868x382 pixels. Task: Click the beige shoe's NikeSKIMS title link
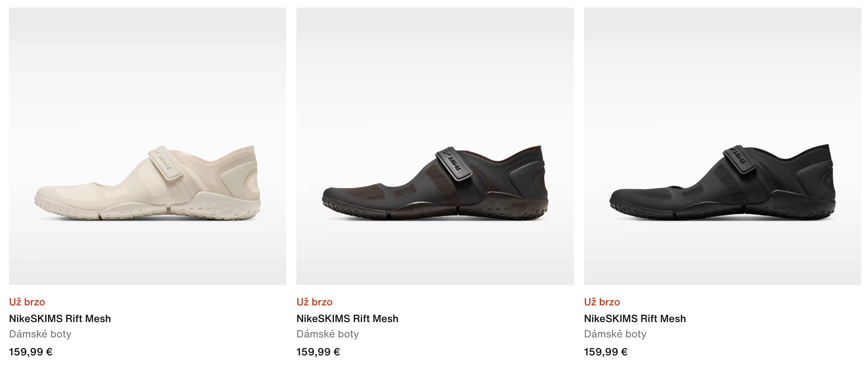click(60, 318)
